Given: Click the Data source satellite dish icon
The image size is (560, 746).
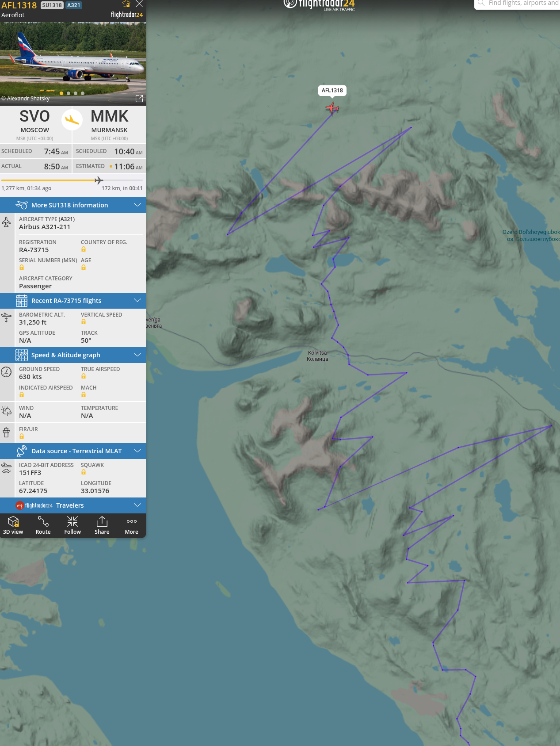Looking at the screenshot, I should point(22,451).
